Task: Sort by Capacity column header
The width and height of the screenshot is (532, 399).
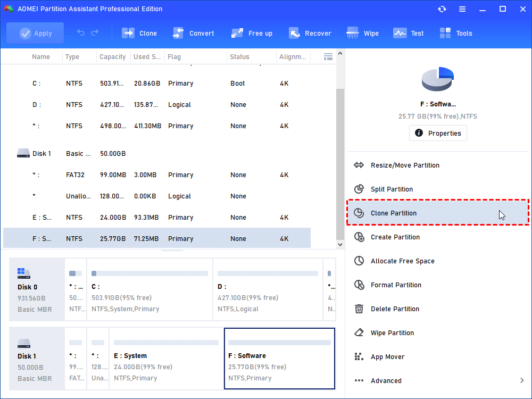Action: (113, 57)
